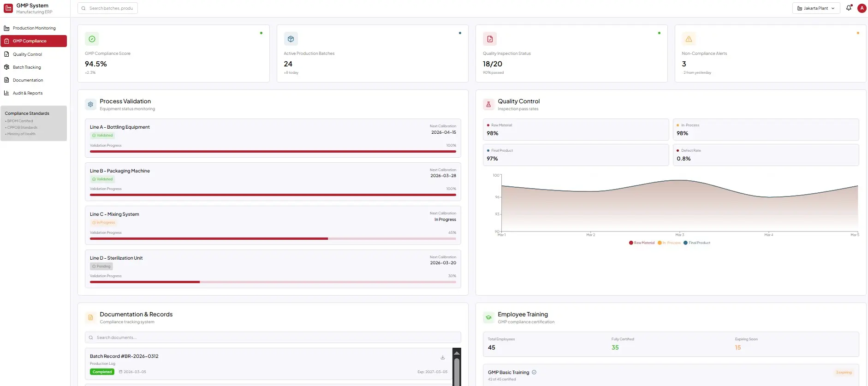Open Audit & Reports page
The width and height of the screenshot is (868, 386).
pyautogui.click(x=28, y=93)
